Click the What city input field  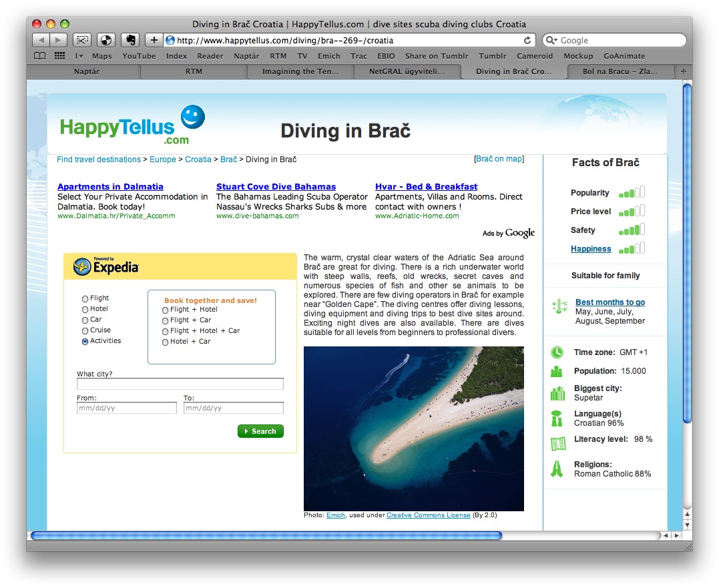[x=180, y=384]
